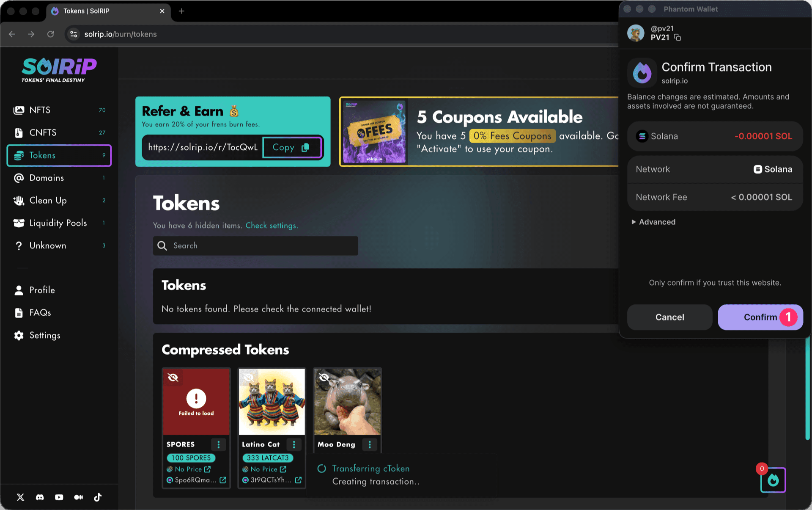Viewport: 812px width, 510px height.
Task: Click the Network Fee row
Action: click(715, 197)
